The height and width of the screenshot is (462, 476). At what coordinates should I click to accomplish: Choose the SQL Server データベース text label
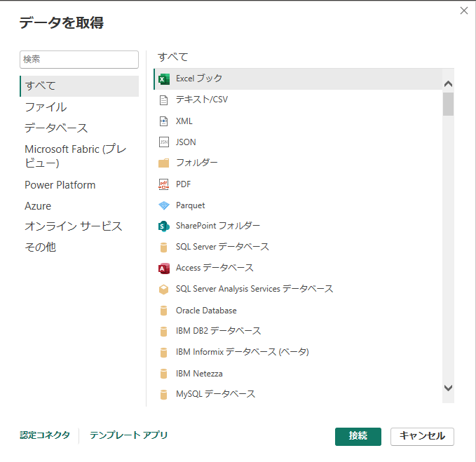click(x=222, y=247)
